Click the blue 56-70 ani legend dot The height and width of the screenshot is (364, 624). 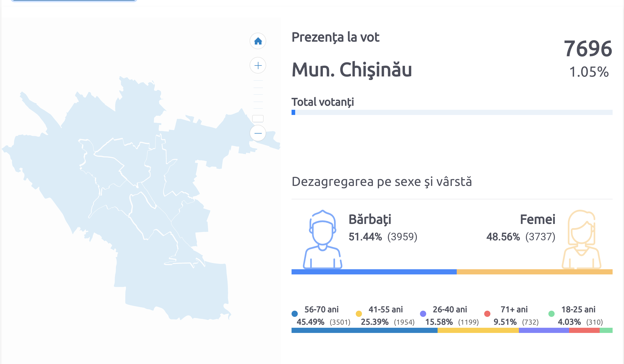coord(295,314)
